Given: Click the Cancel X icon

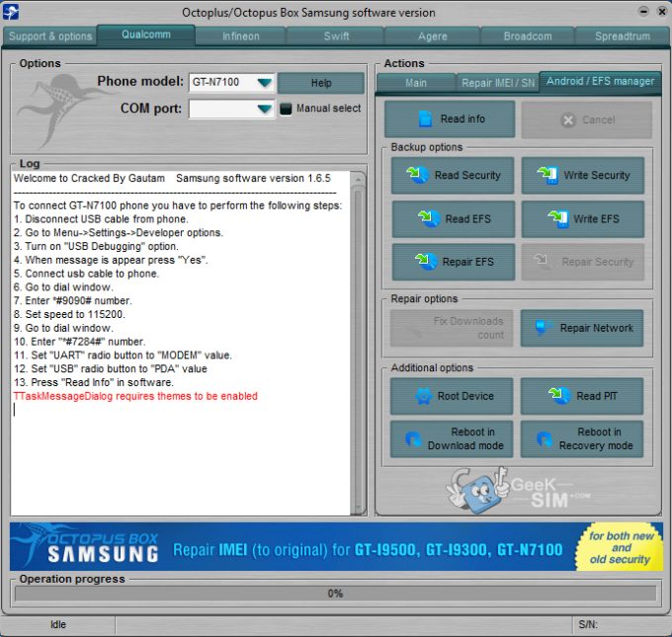Looking at the screenshot, I should tap(568, 119).
